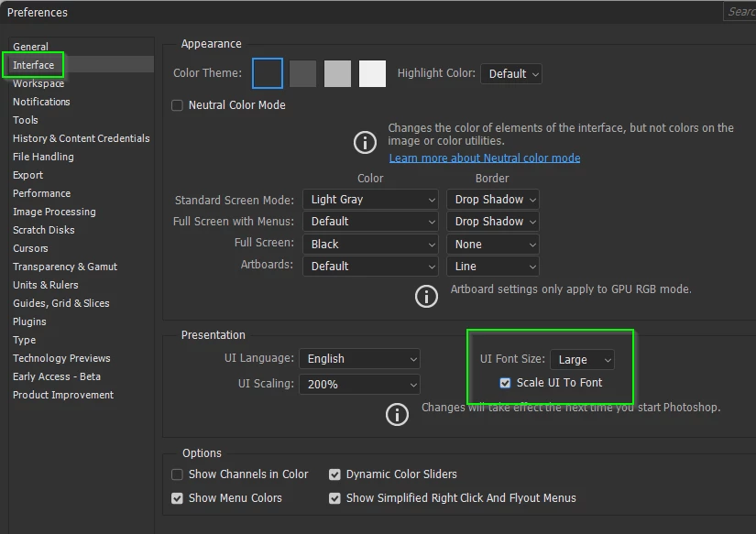Open the Notifications preferences category
Viewport: 756px width, 534px height.
(41, 102)
